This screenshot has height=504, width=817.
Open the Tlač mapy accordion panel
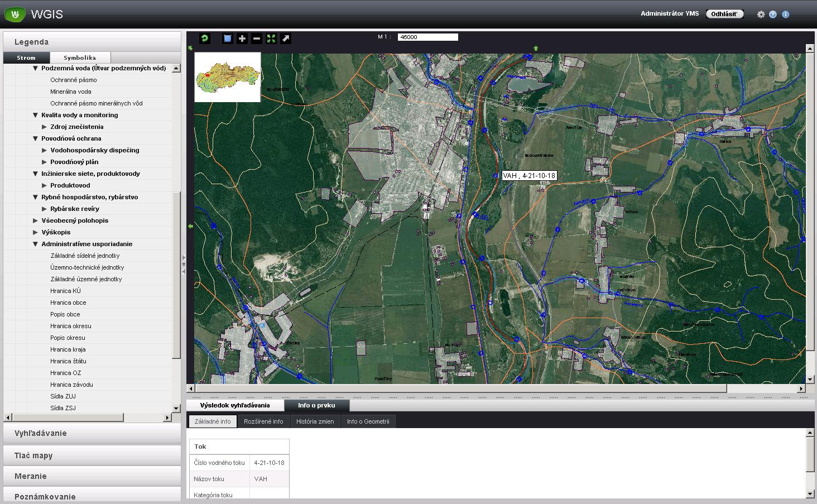[x=92, y=455]
